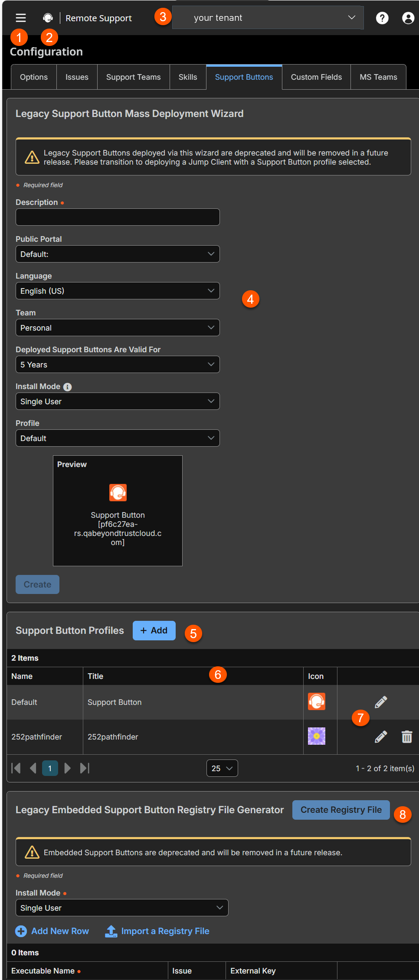Click the Install Mode info icon

(x=68, y=387)
